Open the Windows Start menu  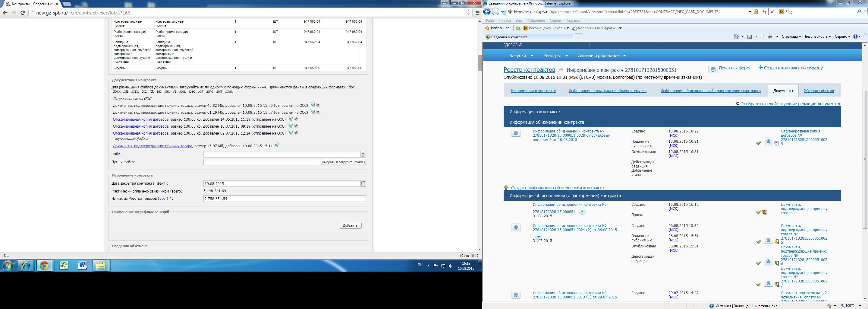8,266
